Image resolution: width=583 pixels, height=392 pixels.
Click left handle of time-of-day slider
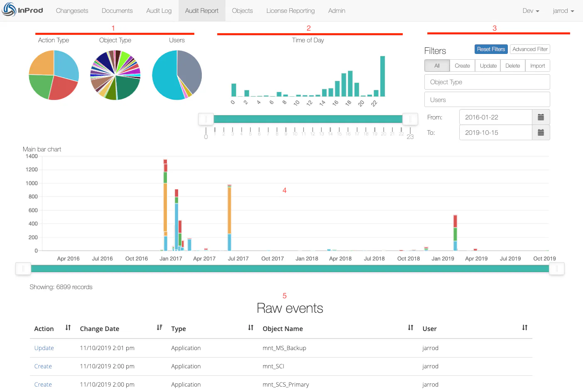click(206, 119)
